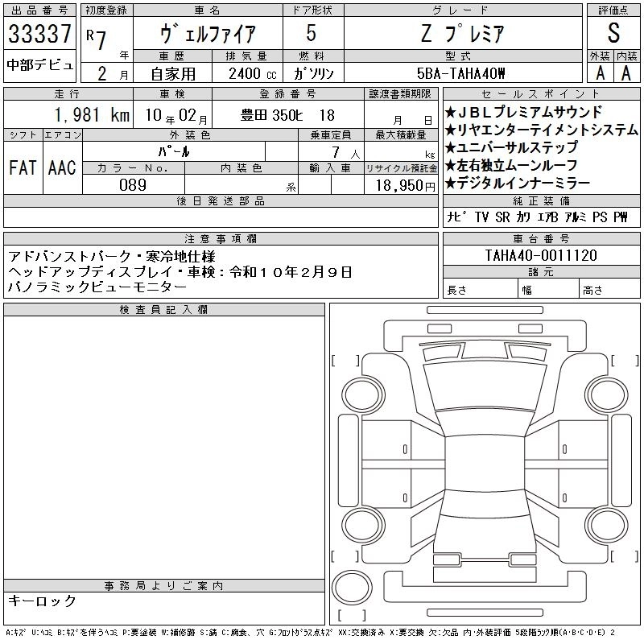Image resolution: width=644 pixels, height=644 pixels.
Task: Click the grade Z プレミア
Action: pos(462,33)
